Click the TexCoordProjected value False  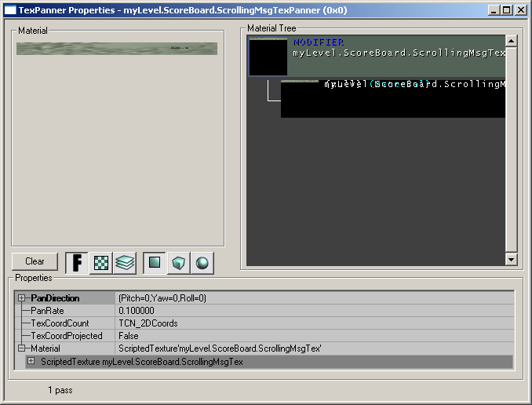tap(315, 336)
